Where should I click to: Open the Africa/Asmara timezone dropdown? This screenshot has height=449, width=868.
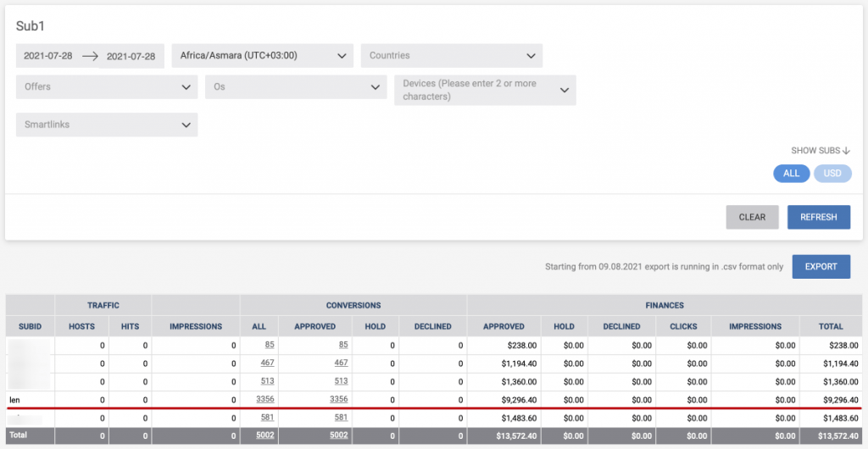pos(262,56)
